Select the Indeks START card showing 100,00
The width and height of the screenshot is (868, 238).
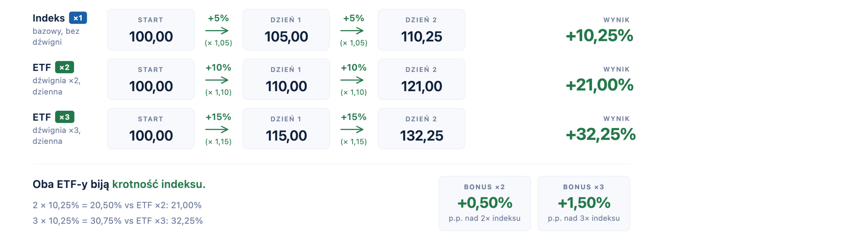pos(151,30)
